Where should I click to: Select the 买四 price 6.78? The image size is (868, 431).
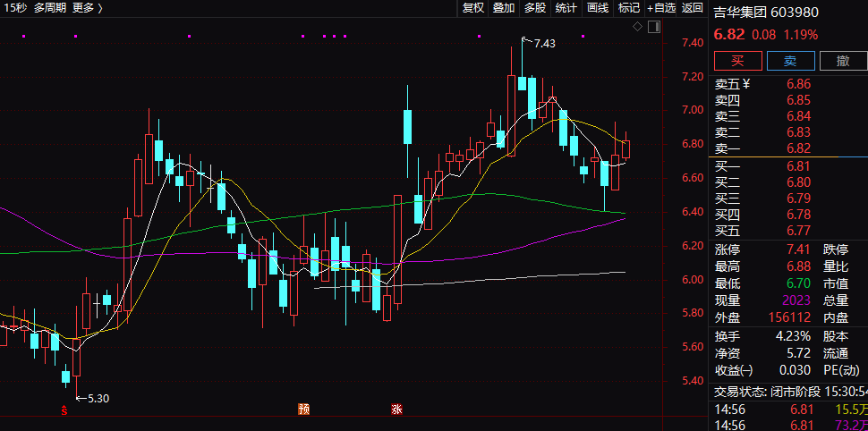798,214
